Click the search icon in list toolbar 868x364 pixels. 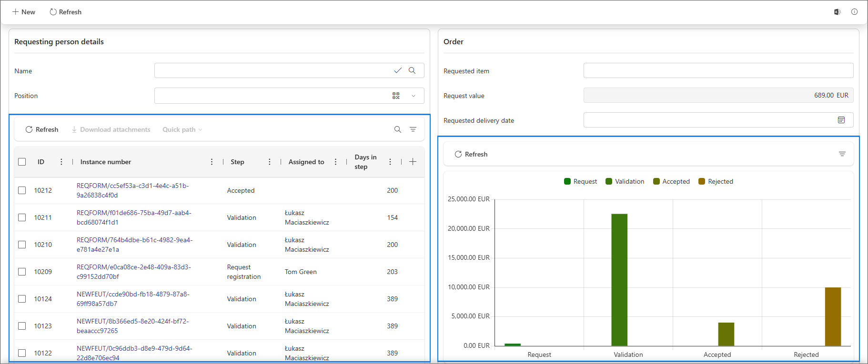(398, 129)
